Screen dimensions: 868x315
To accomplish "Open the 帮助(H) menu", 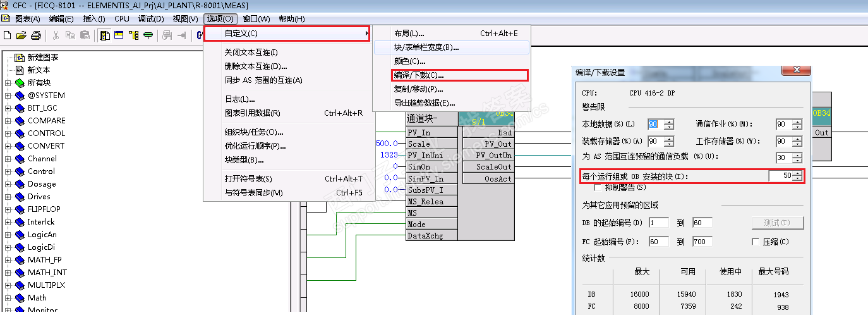I will coord(291,19).
